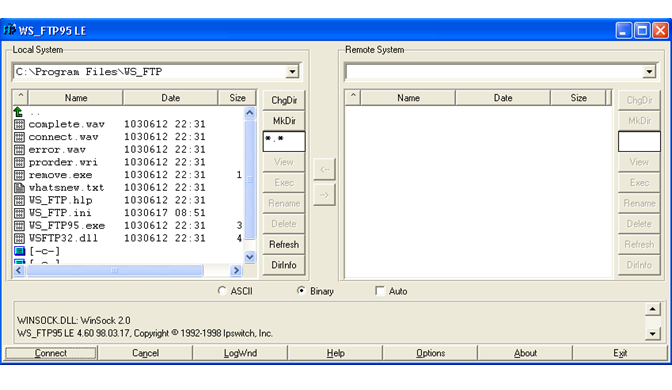672x390 pixels.
Task: Click the [-c-] drive icon
Action: [19, 251]
